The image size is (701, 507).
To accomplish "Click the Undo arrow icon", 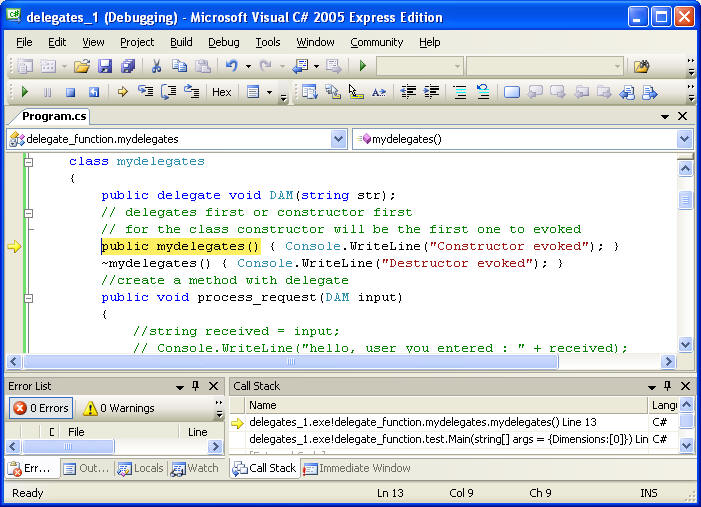I will pos(231,66).
